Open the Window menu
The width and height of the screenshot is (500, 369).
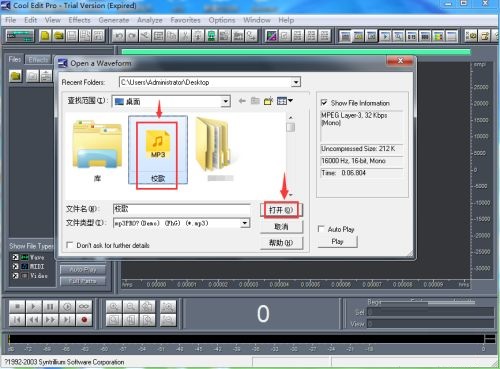(257, 20)
